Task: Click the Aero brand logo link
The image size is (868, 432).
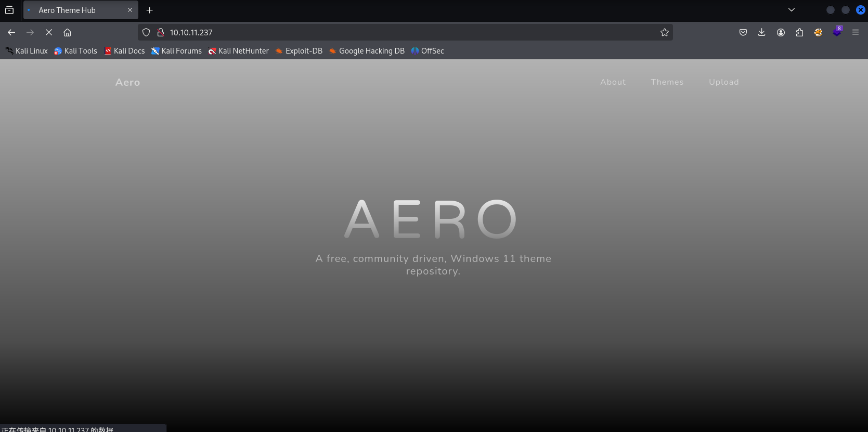Action: pyautogui.click(x=127, y=82)
